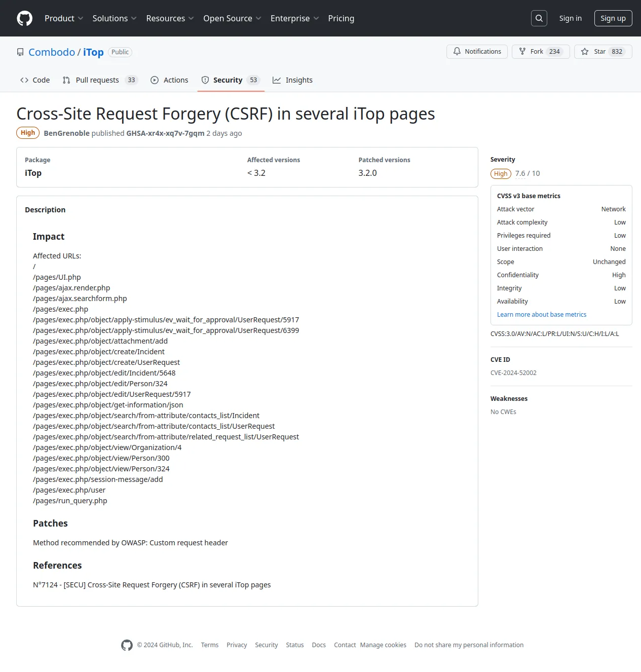Open the Actions tab
This screenshot has width=641, height=672.
[169, 80]
